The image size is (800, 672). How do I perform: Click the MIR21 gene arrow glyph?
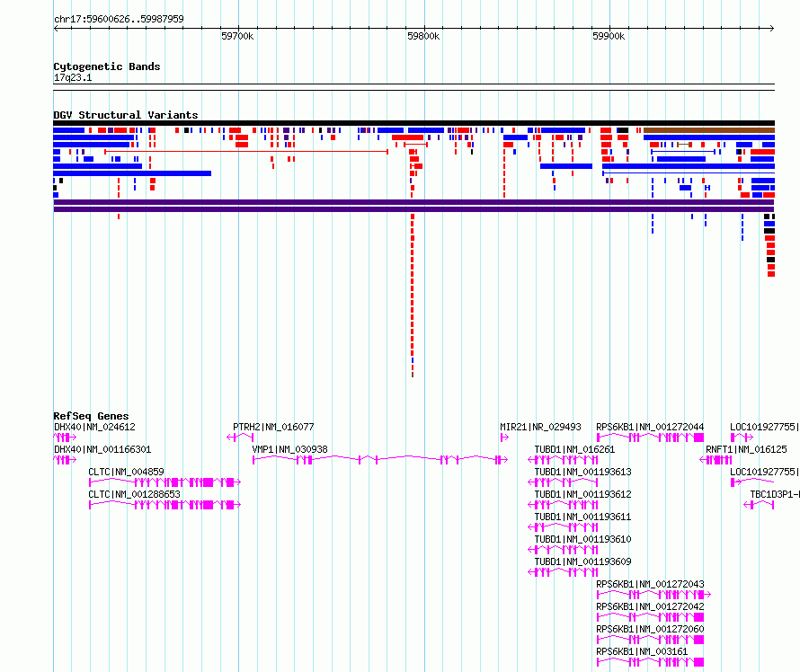(x=504, y=438)
